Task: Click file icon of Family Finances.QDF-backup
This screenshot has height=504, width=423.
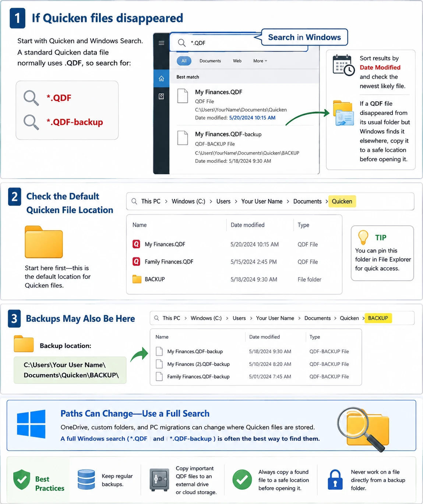Action: (x=159, y=377)
